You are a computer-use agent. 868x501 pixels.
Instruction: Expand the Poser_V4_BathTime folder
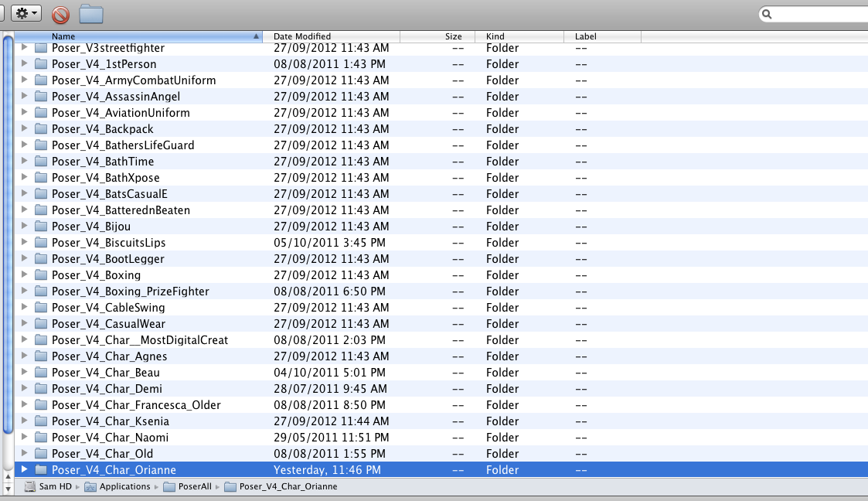tap(25, 161)
